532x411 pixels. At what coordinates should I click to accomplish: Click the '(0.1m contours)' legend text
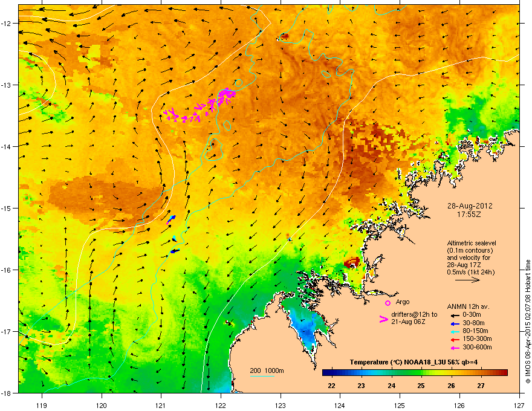(x=470, y=250)
